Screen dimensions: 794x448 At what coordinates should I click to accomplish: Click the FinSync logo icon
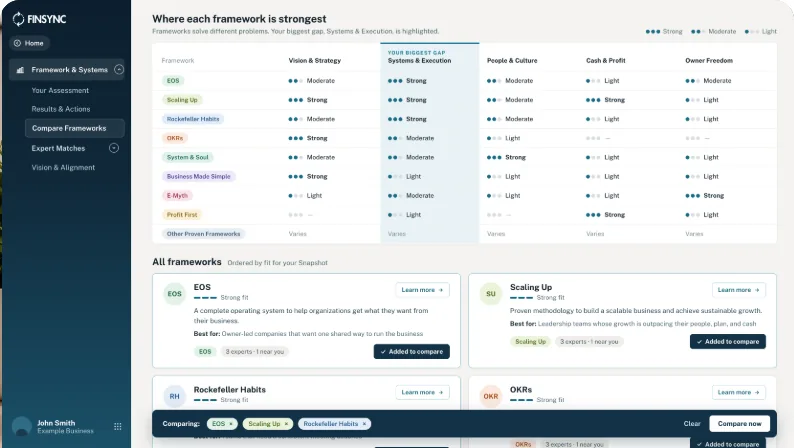point(18,19)
